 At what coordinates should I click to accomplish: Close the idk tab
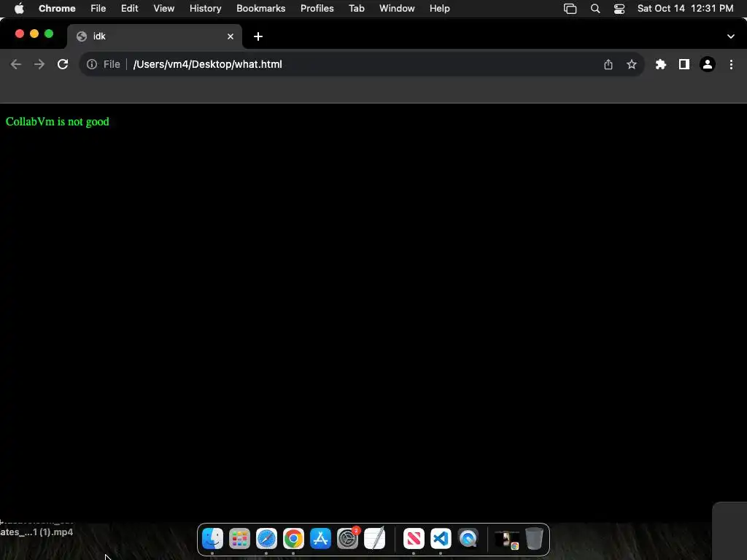click(231, 36)
